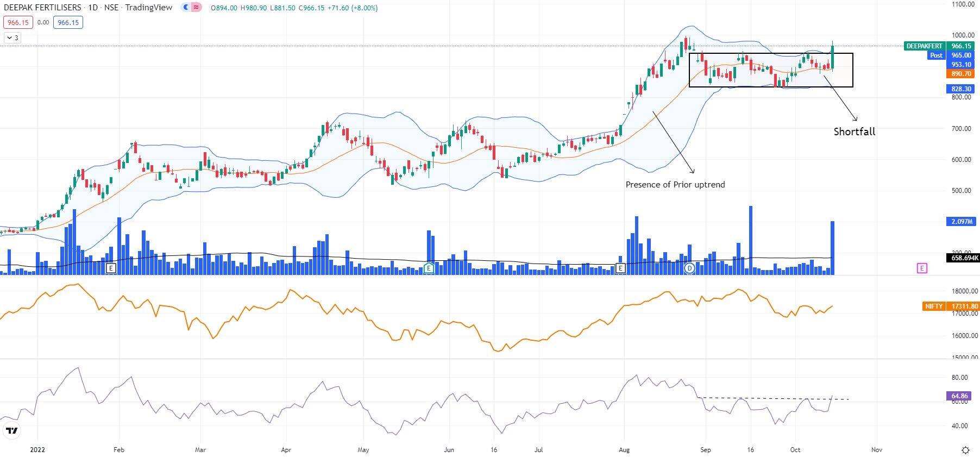Click the 828.30 lower band label
The image size is (980, 457).
click(962, 89)
